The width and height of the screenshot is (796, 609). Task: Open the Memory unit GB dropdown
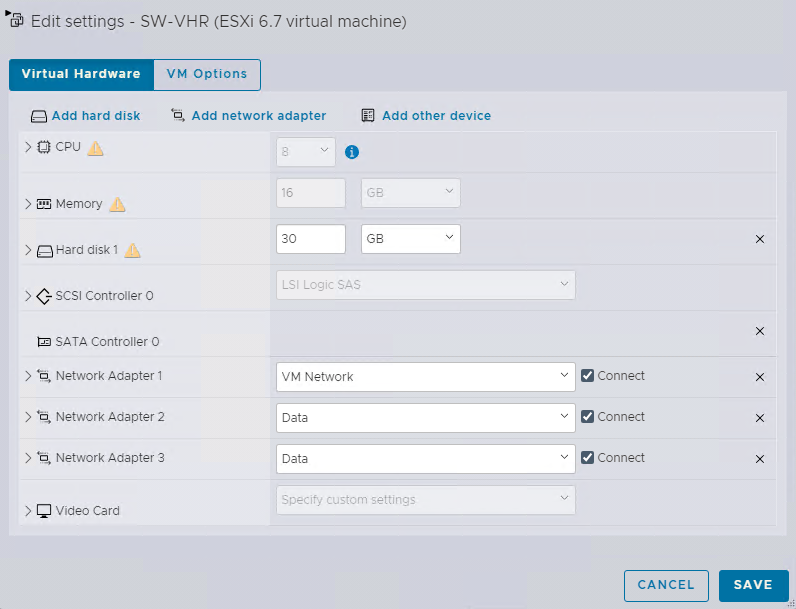411,193
